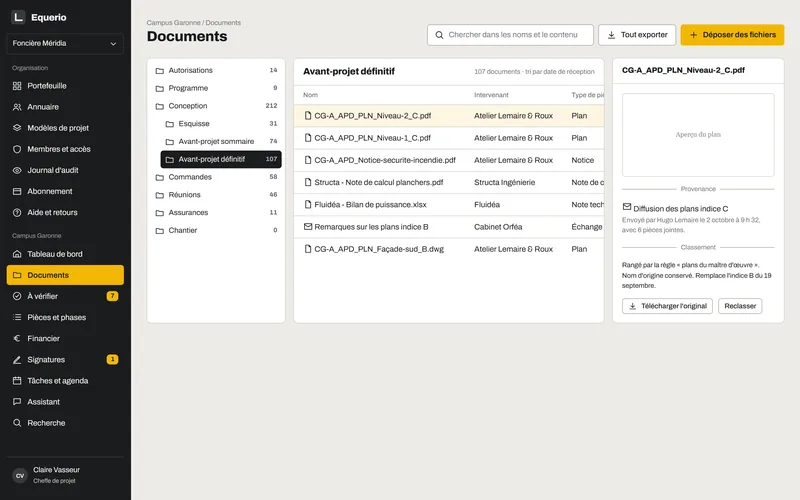The height and width of the screenshot is (500, 800).
Task: Click the tri par date de réception label
Action: coord(560,71)
